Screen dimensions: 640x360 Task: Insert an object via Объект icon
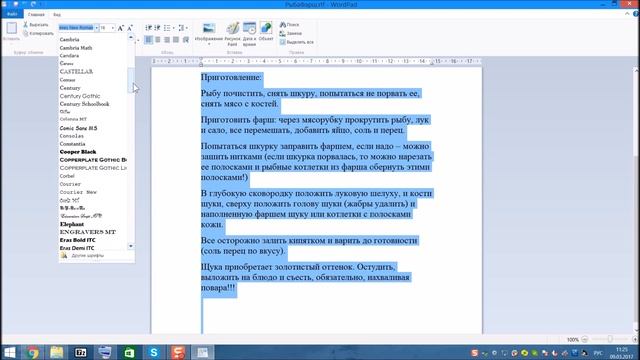pyautogui.click(x=266, y=29)
